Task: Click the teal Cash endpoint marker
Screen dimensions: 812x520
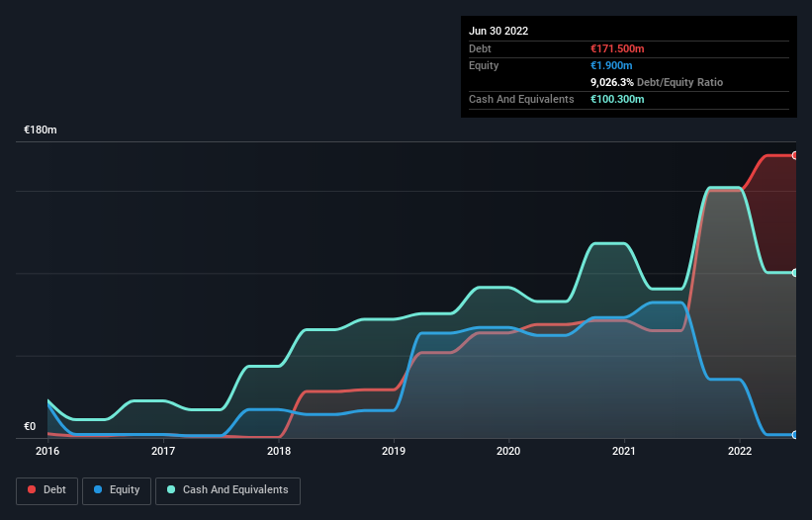Action: (x=795, y=273)
